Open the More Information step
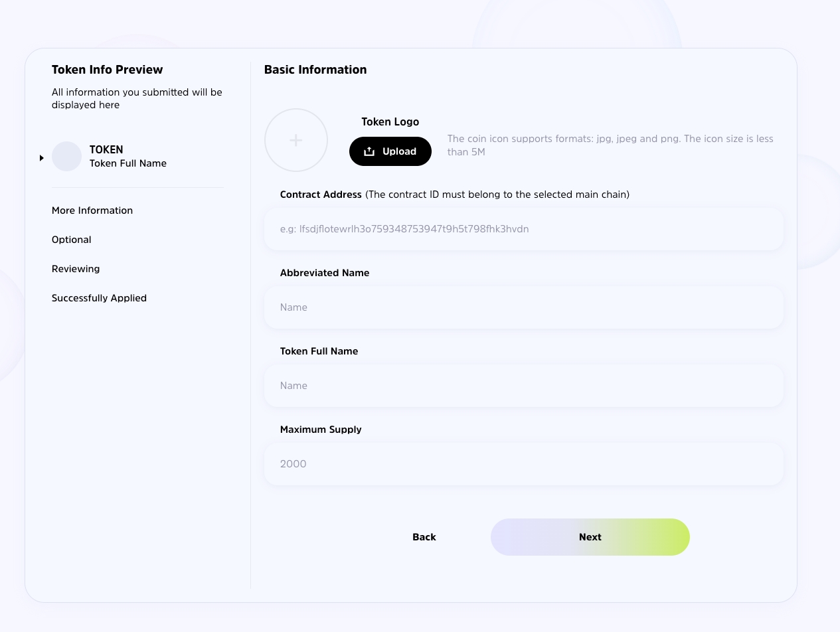The image size is (840, 632). [x=92, y=210]
